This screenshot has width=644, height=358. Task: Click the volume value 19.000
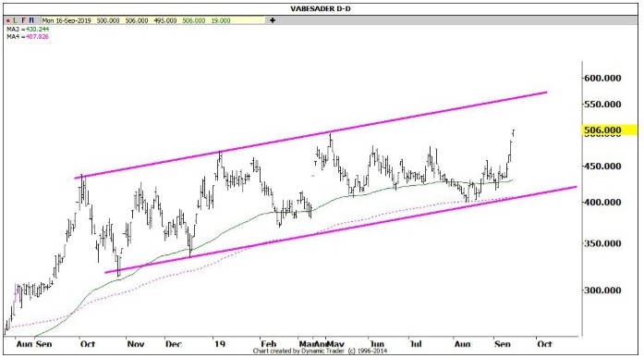221,20
